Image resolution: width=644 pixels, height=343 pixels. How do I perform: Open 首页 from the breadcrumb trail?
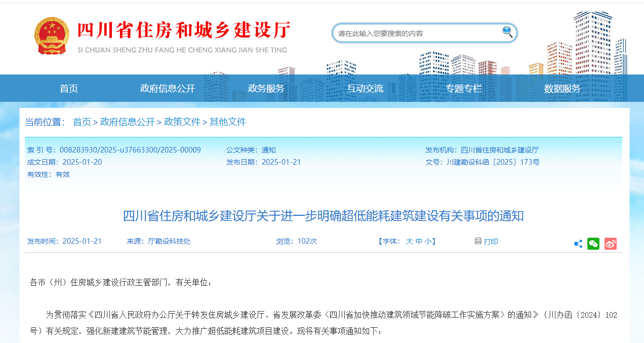coord(81,122)
